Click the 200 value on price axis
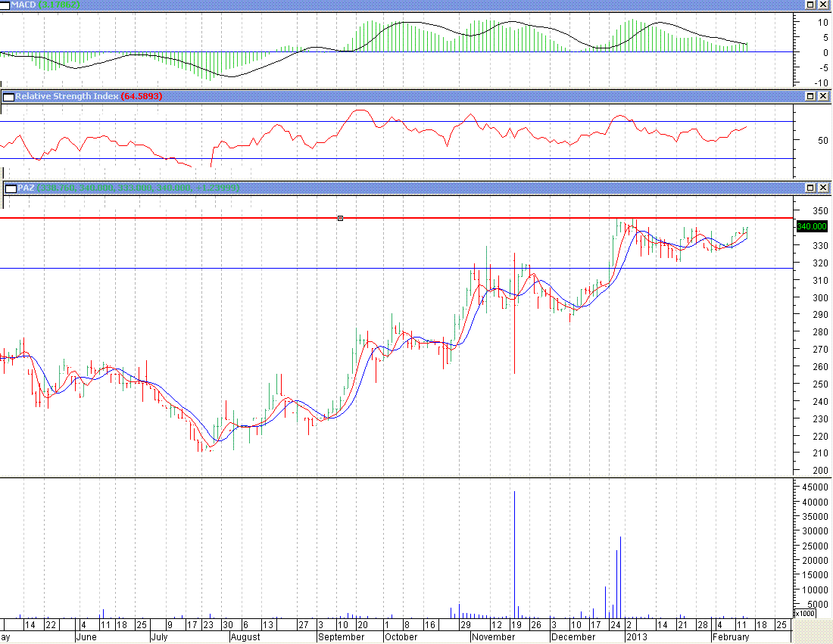 [820, 471]
